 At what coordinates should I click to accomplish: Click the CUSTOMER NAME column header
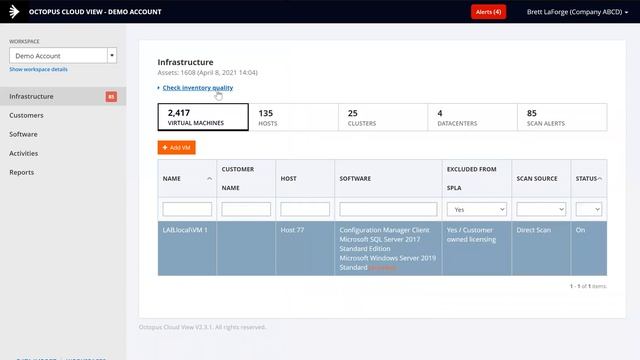(x=246, y=178)
